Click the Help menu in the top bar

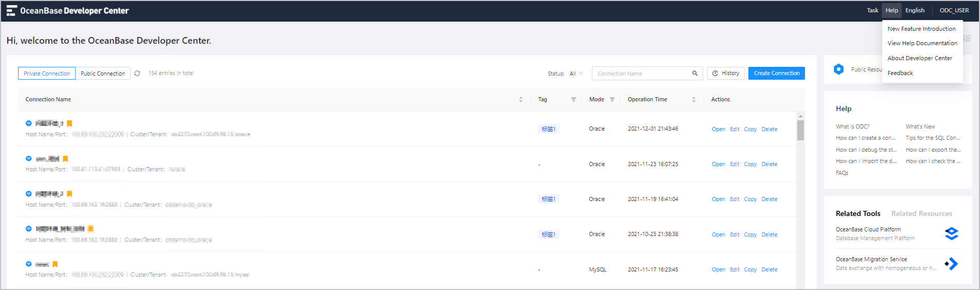891,10
